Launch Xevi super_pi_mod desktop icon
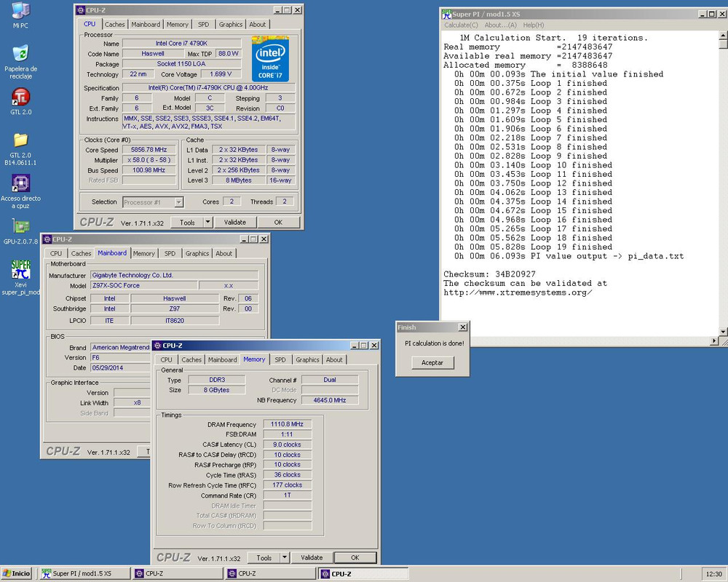The image size is (728, 582). click(x=20, y=277)
